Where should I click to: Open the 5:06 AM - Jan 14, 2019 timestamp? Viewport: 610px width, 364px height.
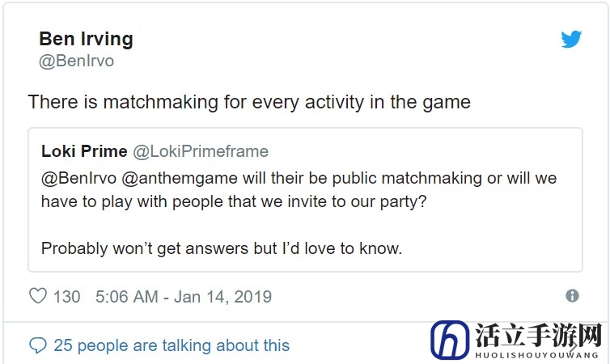click(x=184, y=297)
